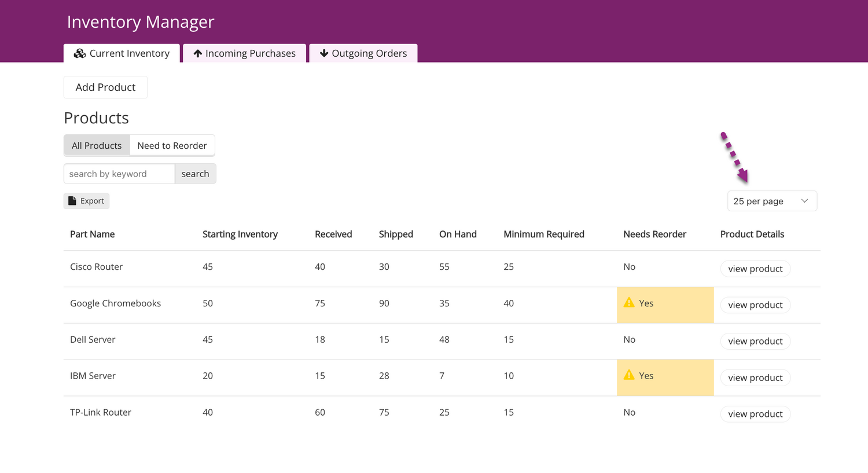Open the 25 per page dropdown
The image size is (868, 473).
click(771, 201)
